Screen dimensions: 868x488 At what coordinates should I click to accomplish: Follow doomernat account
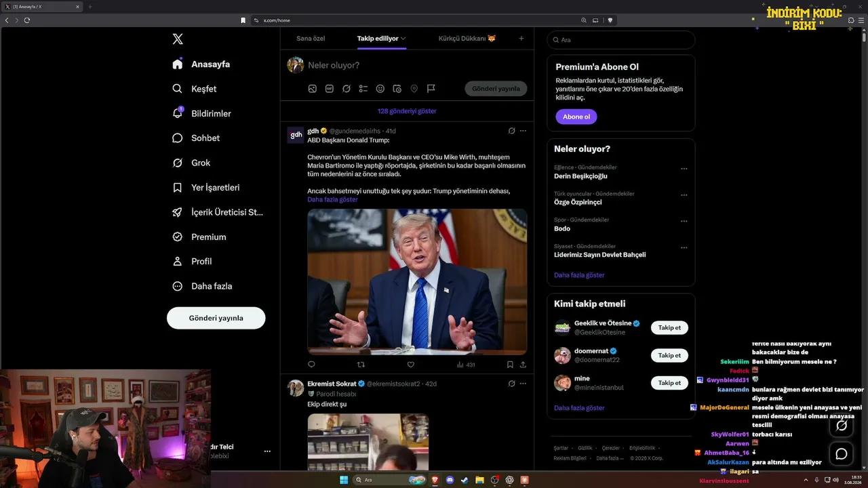pos(669,355)
